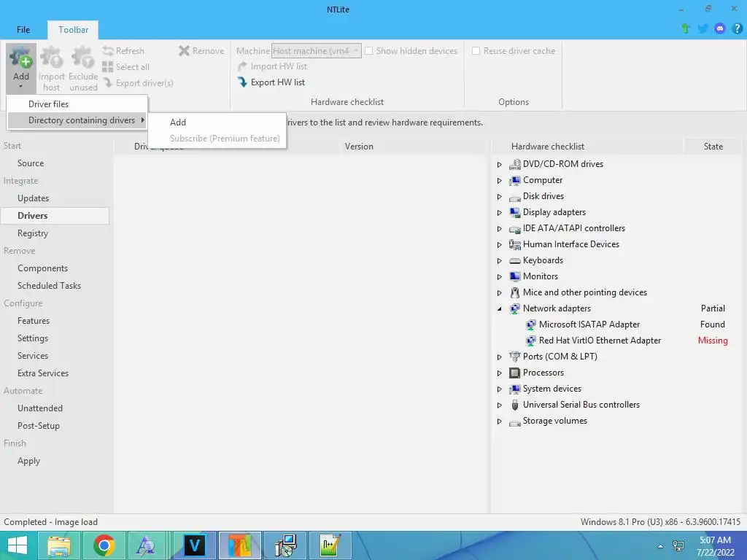Expand the Ports (COM & LPT) node
This screenshot has height=560, width=747.
click(499, 357)
